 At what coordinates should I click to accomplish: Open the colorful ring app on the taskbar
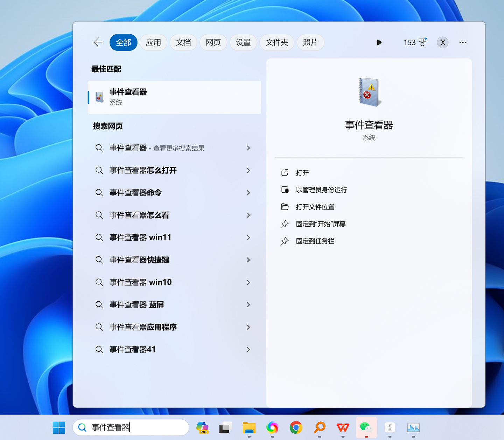[x=272, y=427]
